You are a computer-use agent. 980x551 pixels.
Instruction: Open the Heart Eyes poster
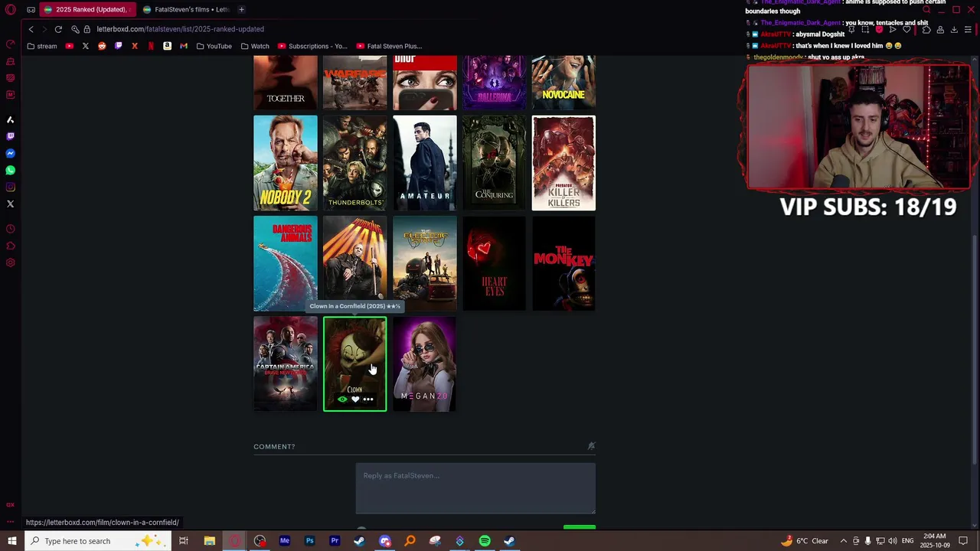(495, 263)
